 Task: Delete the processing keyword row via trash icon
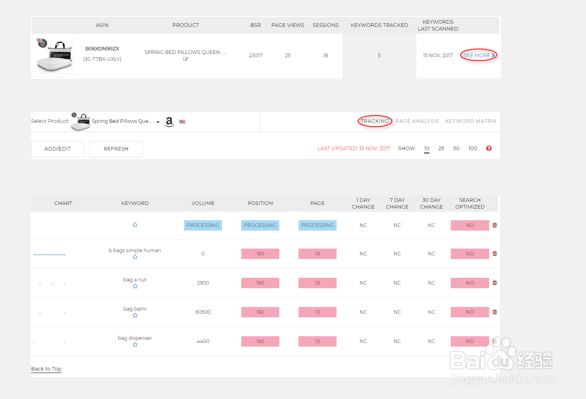[495, 225]
